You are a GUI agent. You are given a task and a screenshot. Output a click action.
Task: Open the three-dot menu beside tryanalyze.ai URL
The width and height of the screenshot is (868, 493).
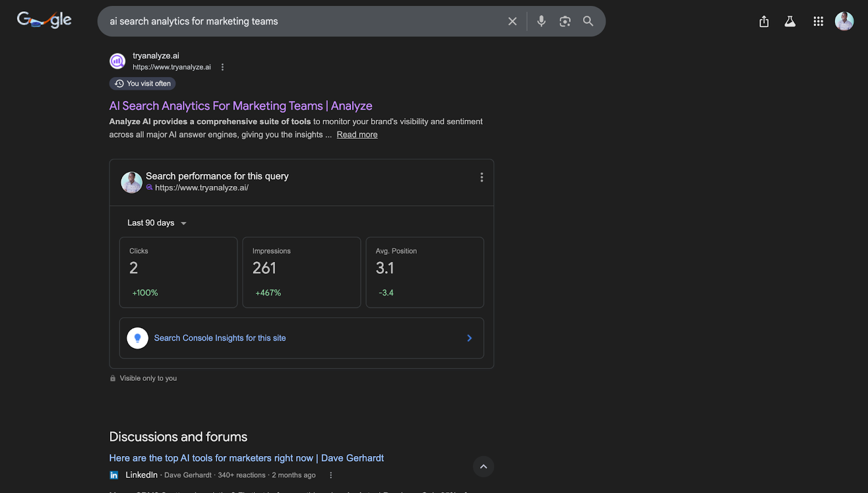222,67
